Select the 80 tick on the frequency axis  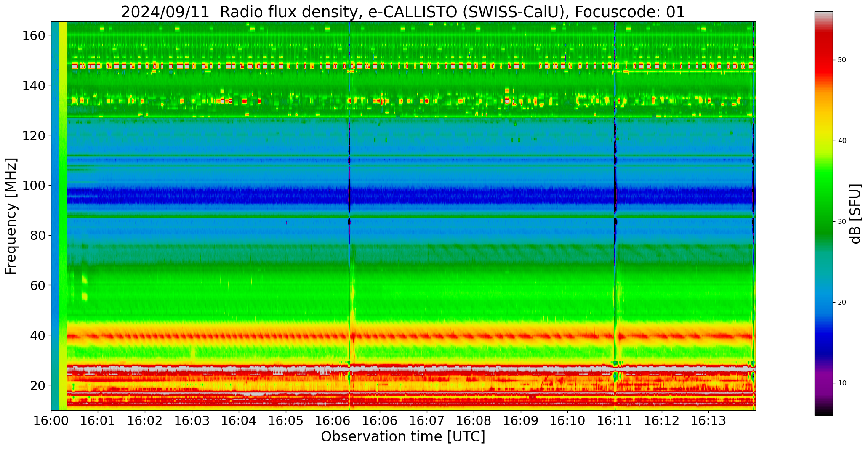(37, 235)
